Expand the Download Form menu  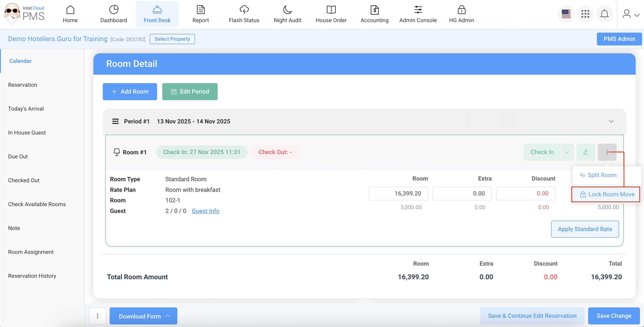point(143,316)
